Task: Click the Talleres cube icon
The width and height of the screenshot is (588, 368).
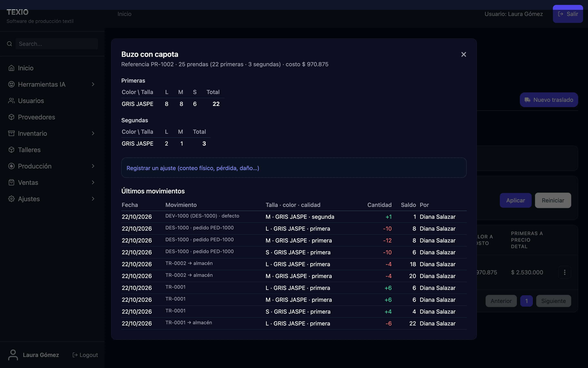Action: click(11, 150)
